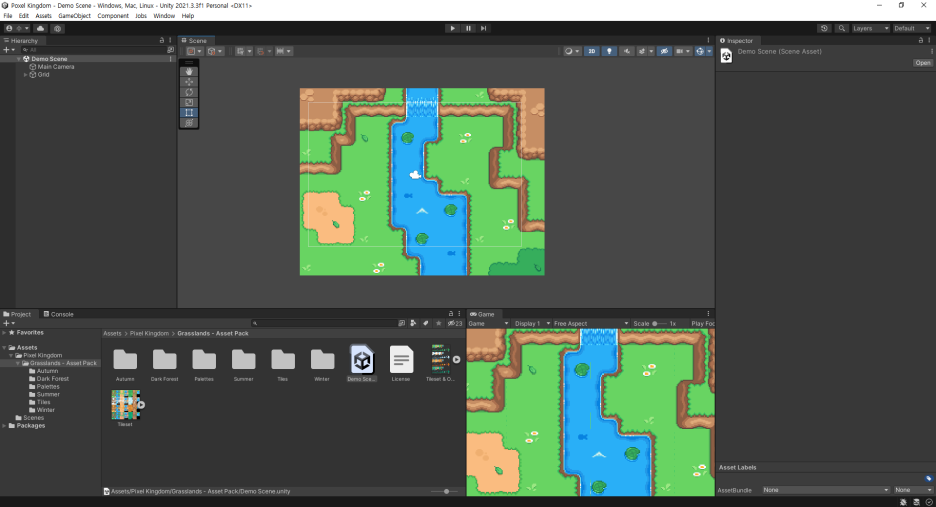Open the tool handle rotation (Global) dropdown
This screenshot has height=507, width=936.
215,51
